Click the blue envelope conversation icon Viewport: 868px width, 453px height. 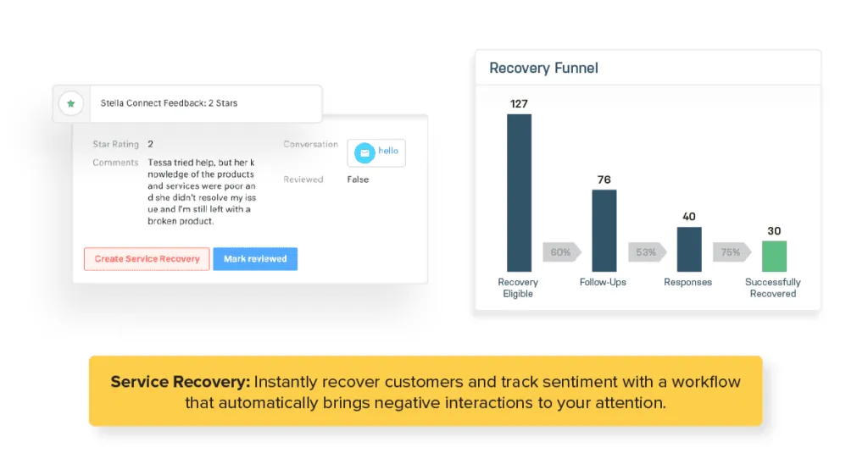point(364,153)
